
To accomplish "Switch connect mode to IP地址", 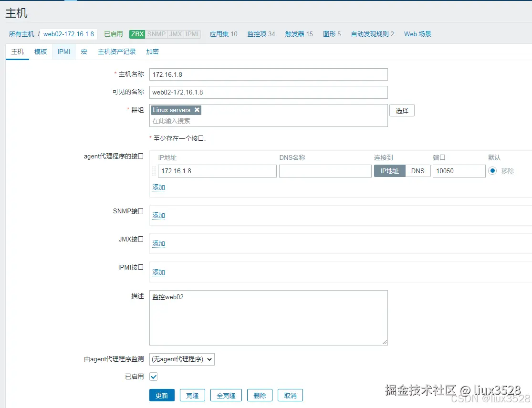I will click(389, 171).
